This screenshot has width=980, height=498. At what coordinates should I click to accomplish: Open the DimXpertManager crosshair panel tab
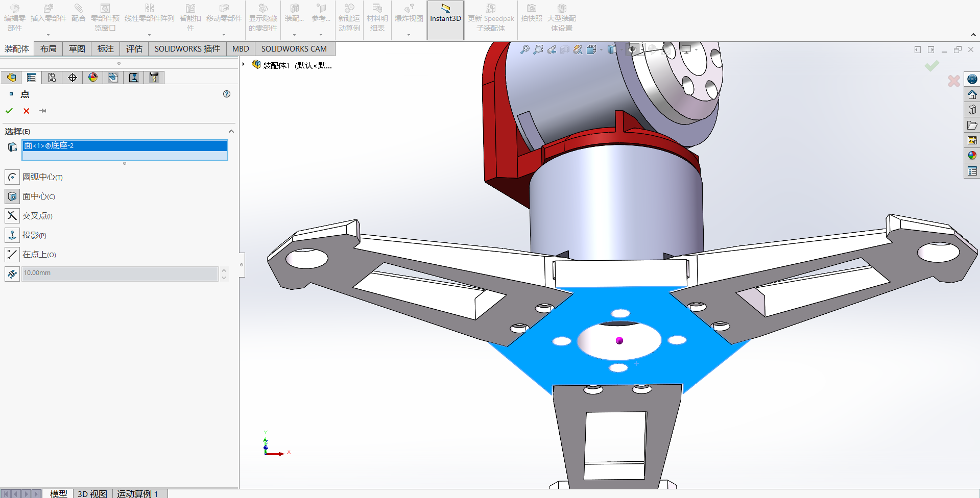[73, 78]
